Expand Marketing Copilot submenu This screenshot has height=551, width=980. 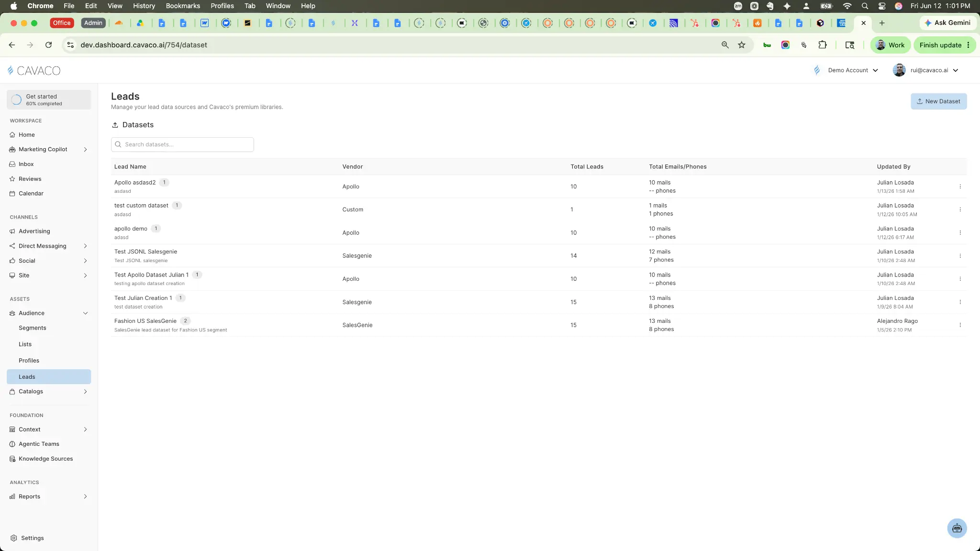[x=85, y=150]
